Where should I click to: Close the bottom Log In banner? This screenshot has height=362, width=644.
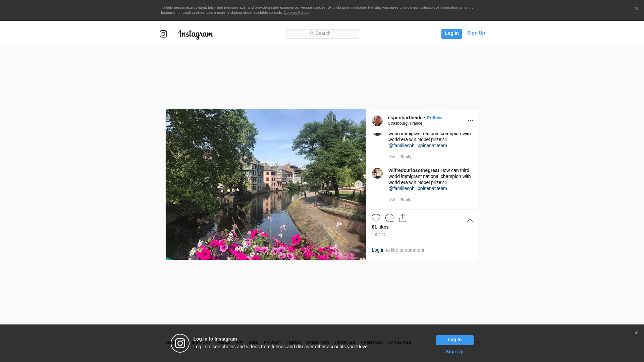(x=636, y=333)
